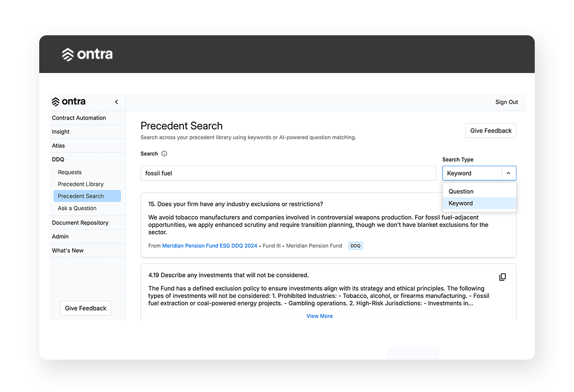Open Ask a Question page
Screen dimensions: 574x392
click(77, 208)
